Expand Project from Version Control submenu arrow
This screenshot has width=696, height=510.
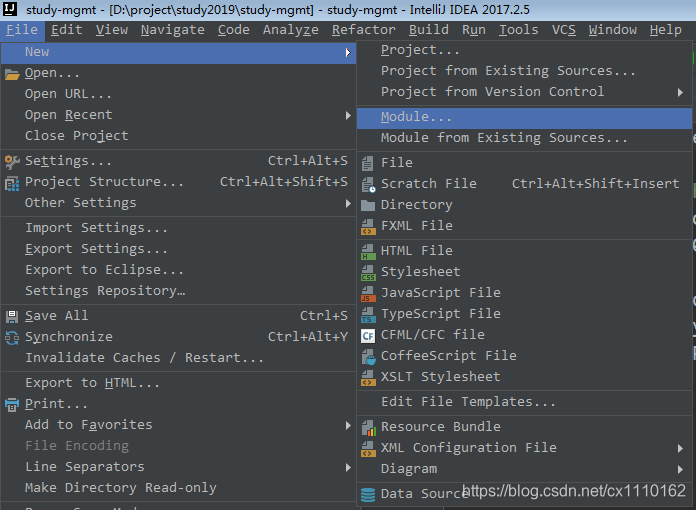[x=680, y=92]
